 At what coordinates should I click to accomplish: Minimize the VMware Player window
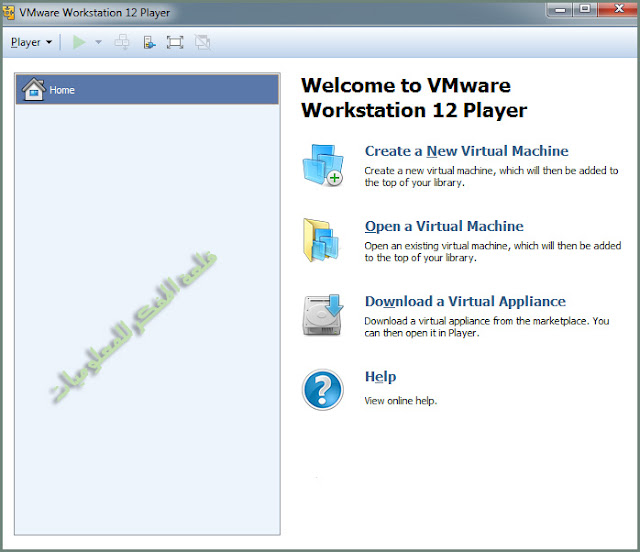tap(560, 10)
